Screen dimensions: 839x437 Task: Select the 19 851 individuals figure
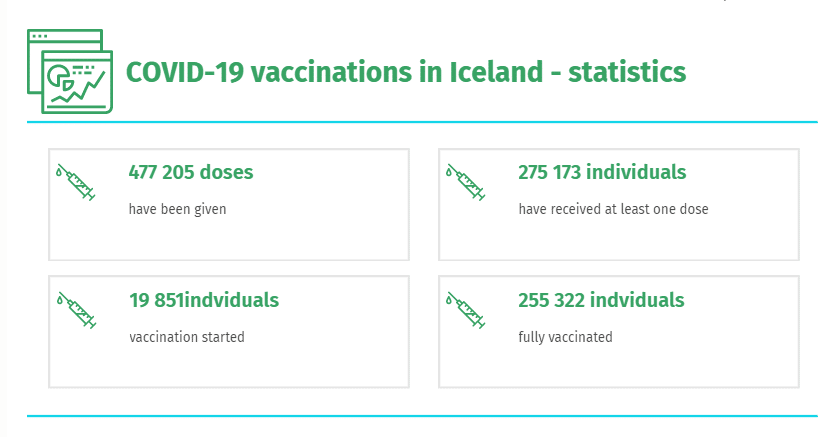(x=204, y=300)
